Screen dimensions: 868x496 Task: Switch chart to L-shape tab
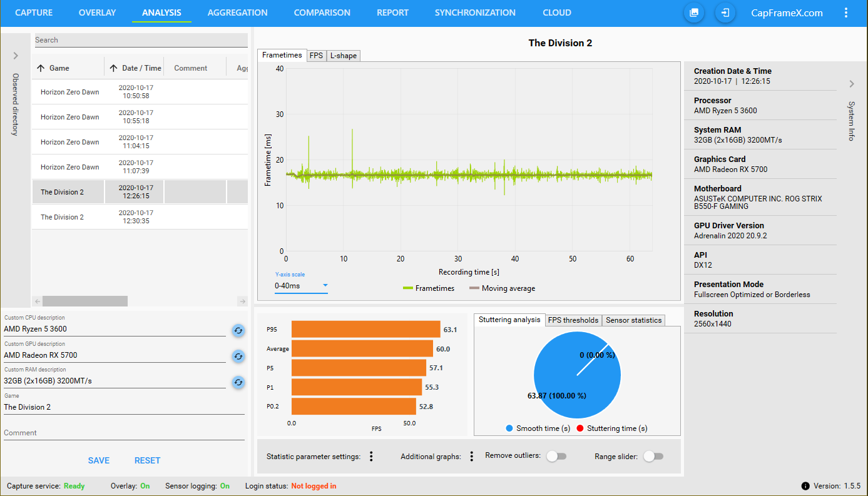343,56
